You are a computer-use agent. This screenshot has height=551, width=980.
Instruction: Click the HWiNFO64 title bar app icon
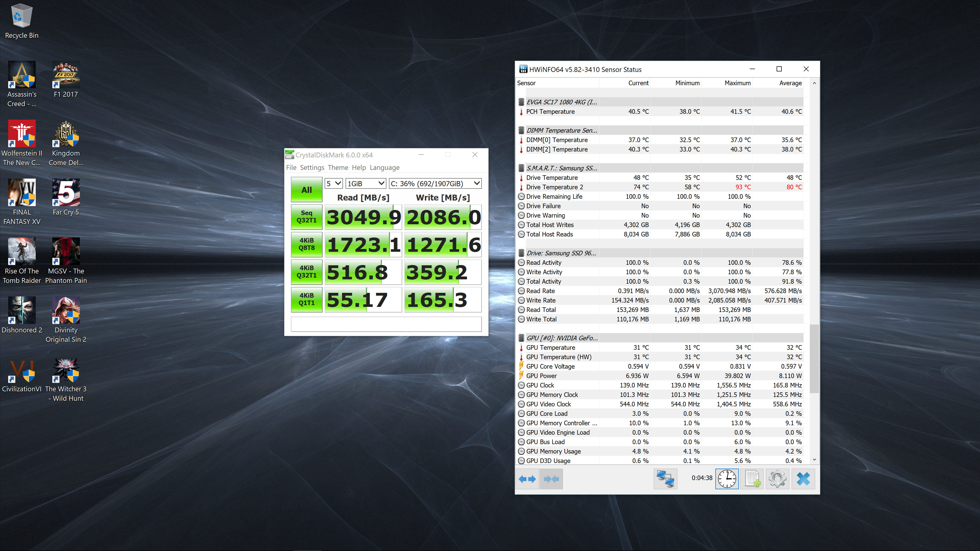pyautogui.click(x=523, y=69)
